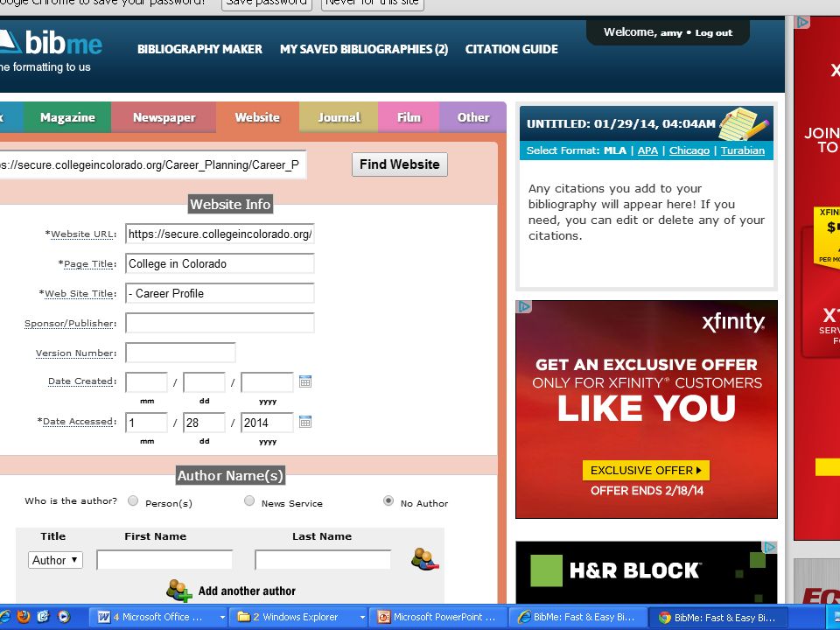Viewport: 840px width, 630px height.
Task: Click the media player quick launch icon
Action: click(64, 617)
